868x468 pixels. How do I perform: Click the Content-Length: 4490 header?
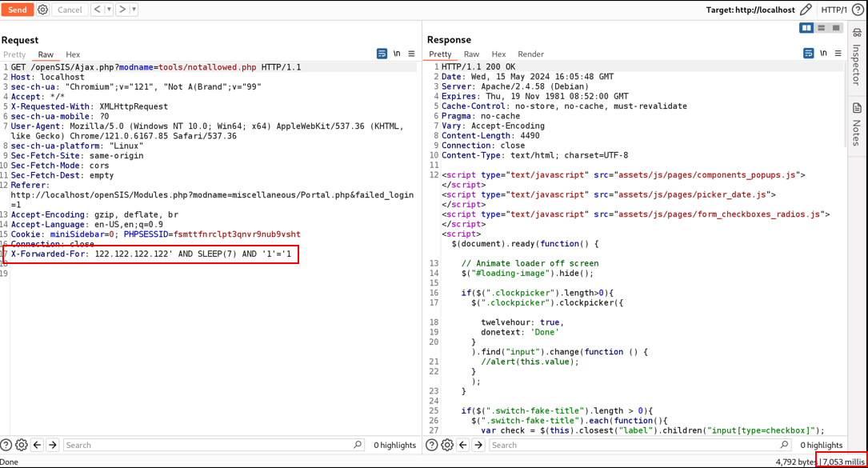(490, 136)
